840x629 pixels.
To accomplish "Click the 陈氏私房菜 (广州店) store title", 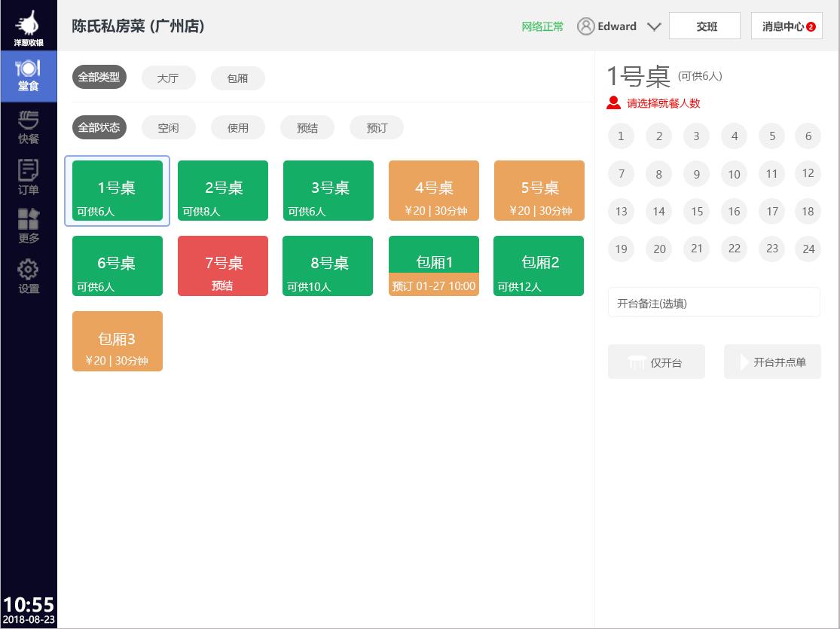I will pos(138,26).
